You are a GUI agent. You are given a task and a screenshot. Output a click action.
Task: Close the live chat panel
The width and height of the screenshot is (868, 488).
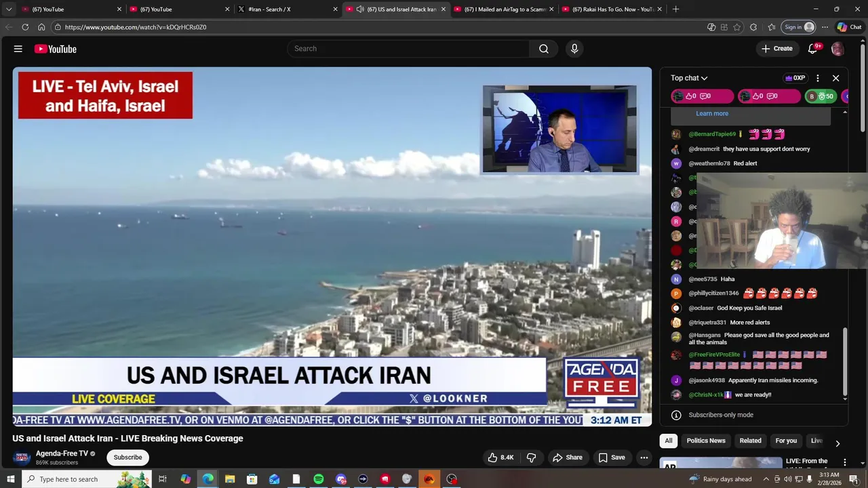click(836, 78)
